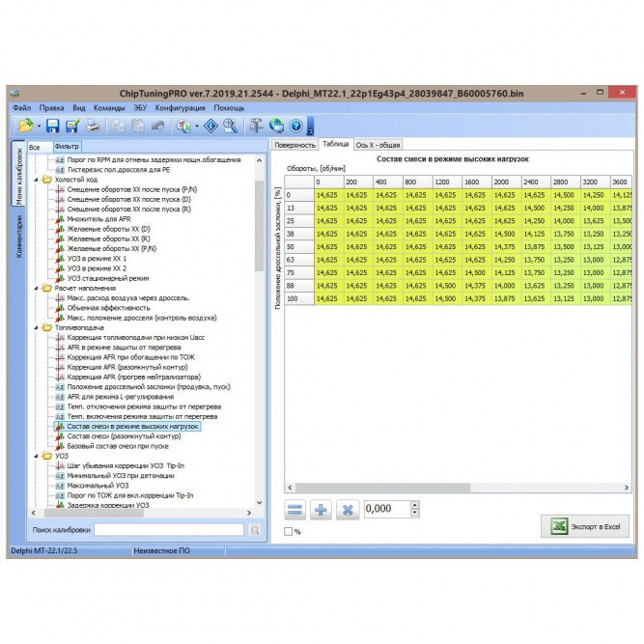Click the Поиск калибровки search field

click(x=169, y=530)
